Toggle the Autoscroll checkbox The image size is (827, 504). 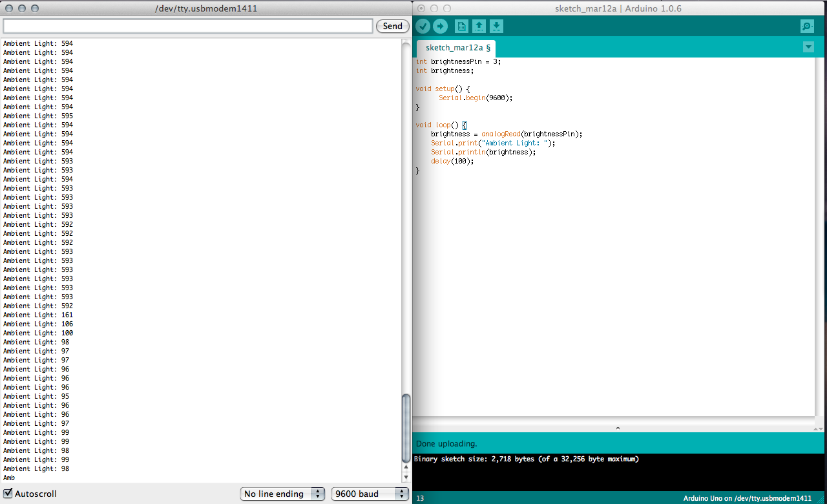coord(8,494)
